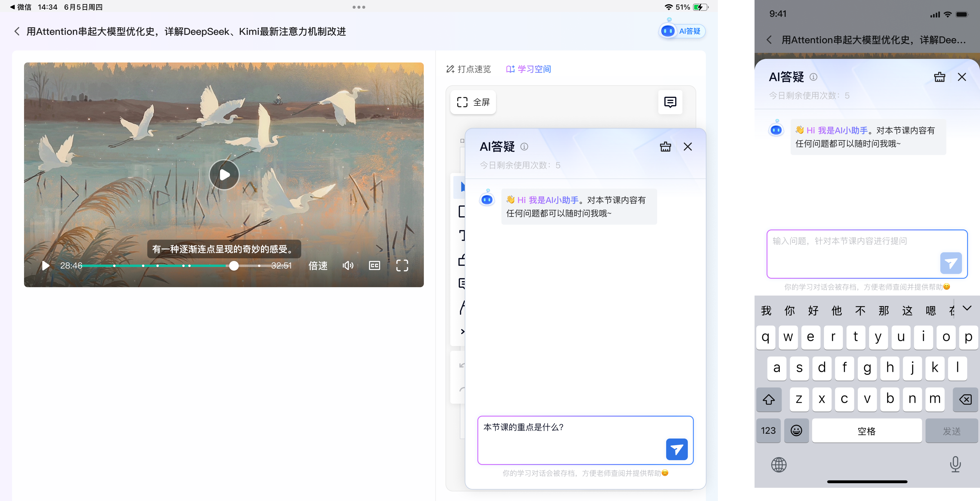The width and height of the screenshot is (980, 501).
Task: Click the AI答疑 robot button at top right
Action: pos(681,31)
